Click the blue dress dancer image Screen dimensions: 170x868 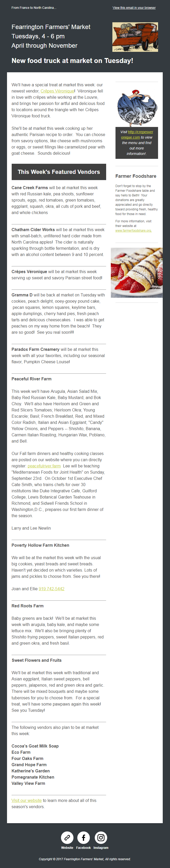click(x=136, y=108)
